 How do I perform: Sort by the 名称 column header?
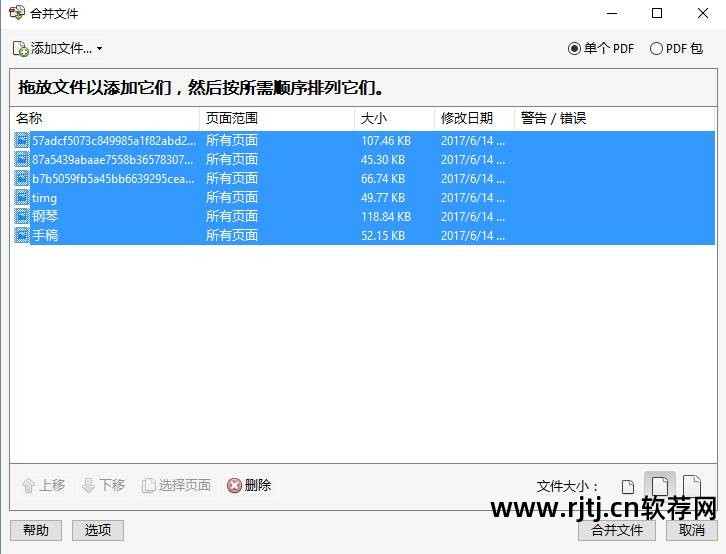(x=105, y=118)
